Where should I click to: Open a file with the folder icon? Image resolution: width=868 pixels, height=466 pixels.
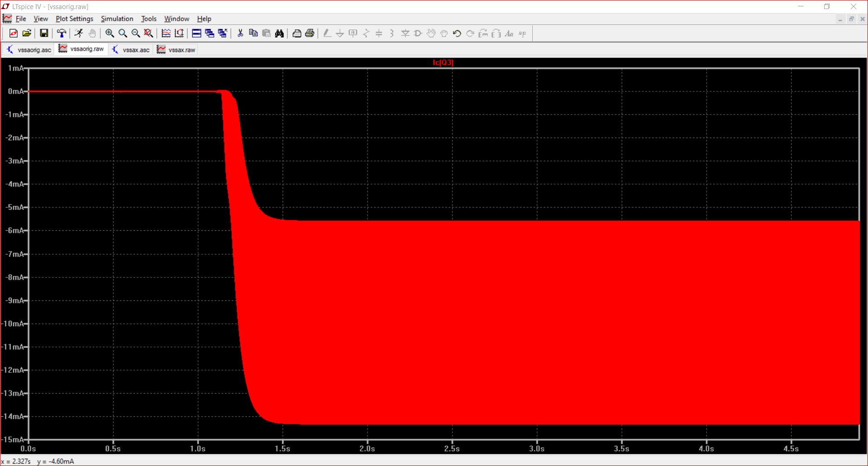(x=27, y=33)
